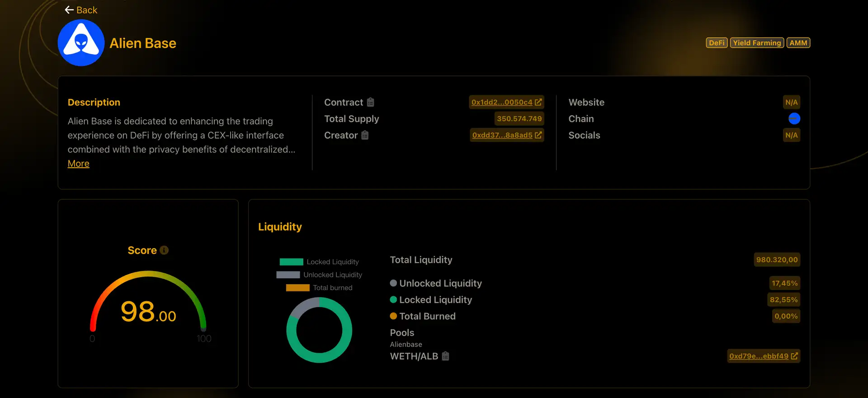Viewport: 868px width, 398px height.
Task: Toggle Unlocked Liquidity legend item
Action: pos(319,275)
